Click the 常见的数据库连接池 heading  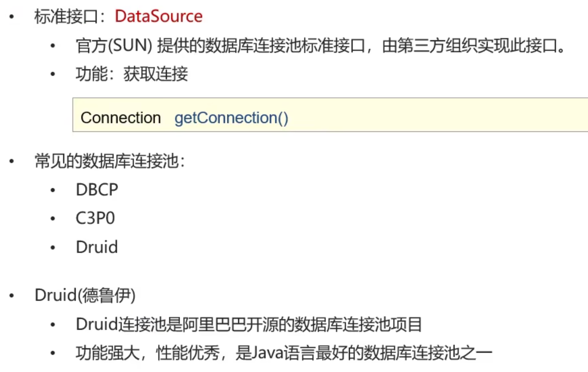(110, 162)
